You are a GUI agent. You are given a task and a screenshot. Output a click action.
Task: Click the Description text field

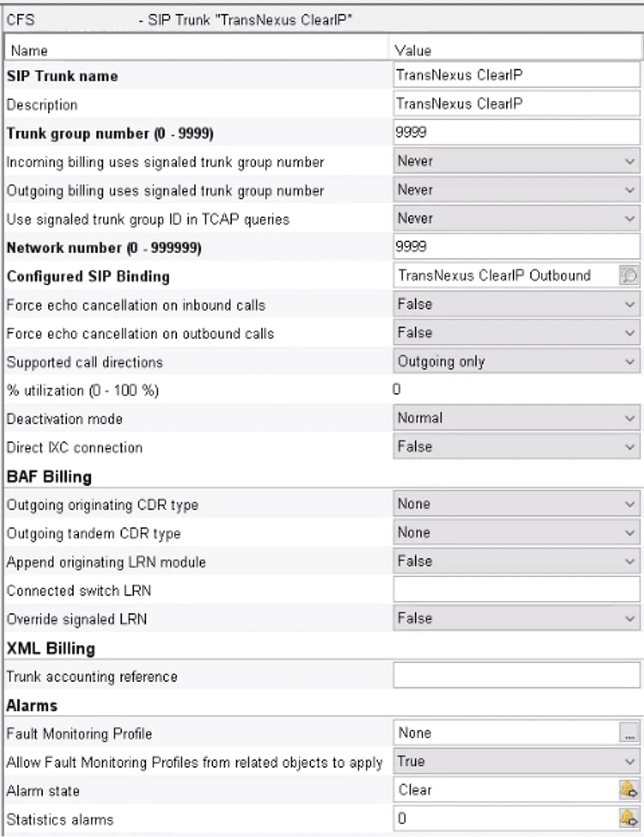coord(516,104)
